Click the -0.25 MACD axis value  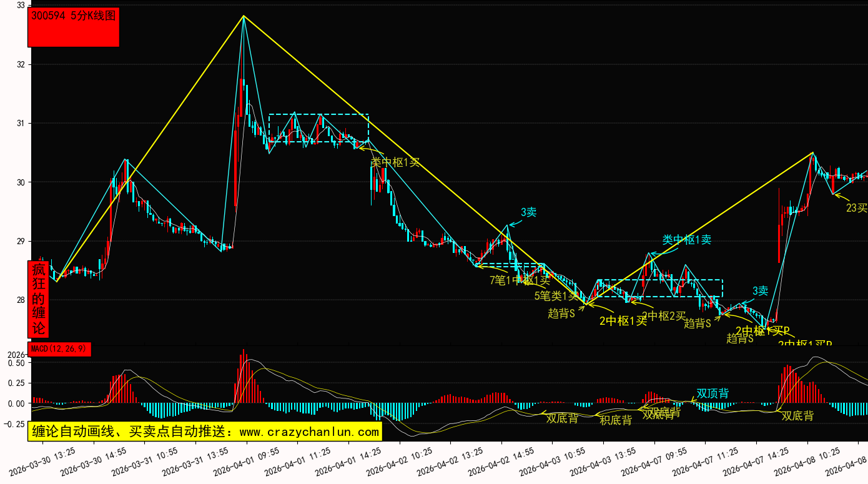pos(15,424)
